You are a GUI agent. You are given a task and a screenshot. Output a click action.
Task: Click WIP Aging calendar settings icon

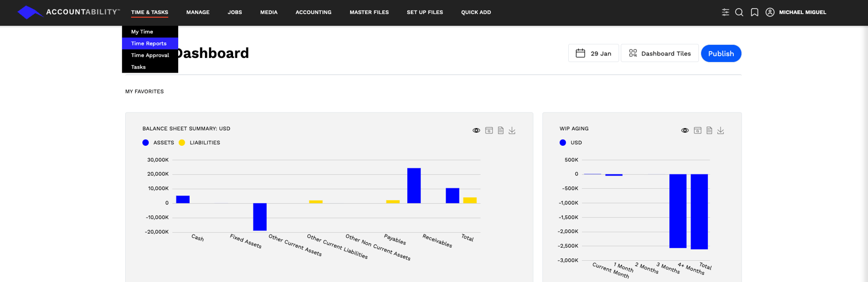697,131
